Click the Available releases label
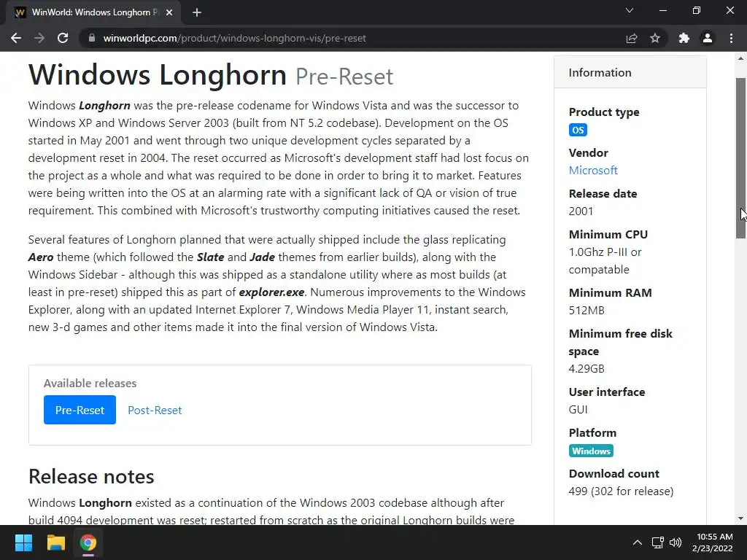 tap(90, 384)
